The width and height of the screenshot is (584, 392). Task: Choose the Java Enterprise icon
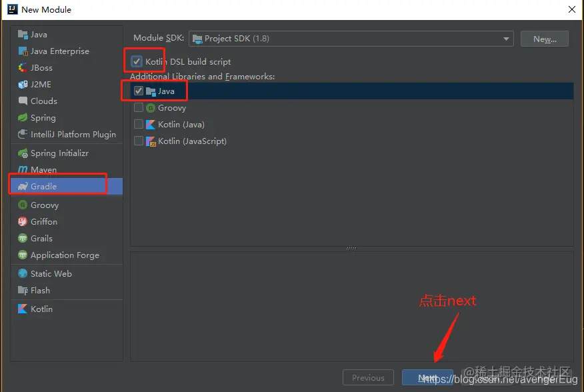pyautogui.click(x=23, y=51)
